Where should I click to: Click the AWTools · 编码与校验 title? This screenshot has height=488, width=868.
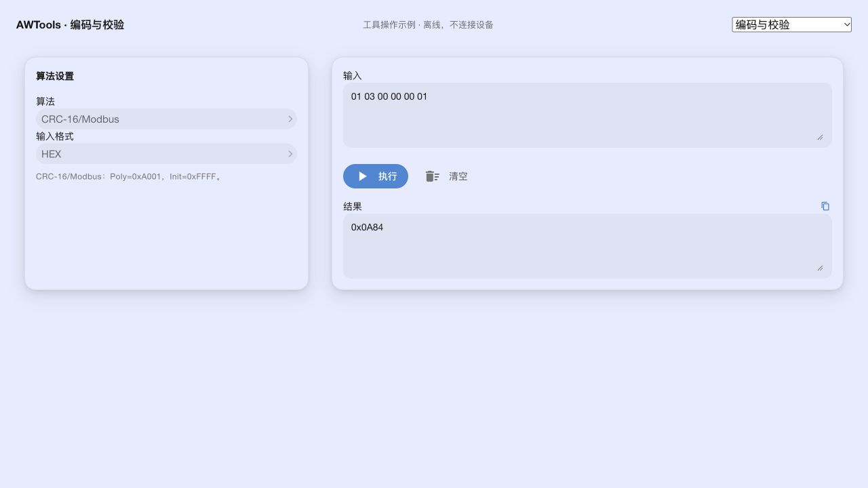tap(70, 24)
